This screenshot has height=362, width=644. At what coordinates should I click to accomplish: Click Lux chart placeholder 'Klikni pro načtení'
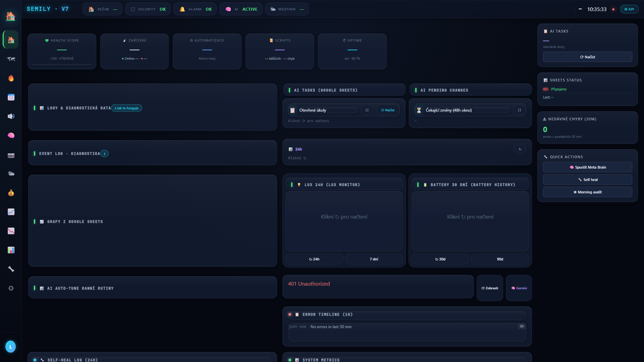click(344, 217)
